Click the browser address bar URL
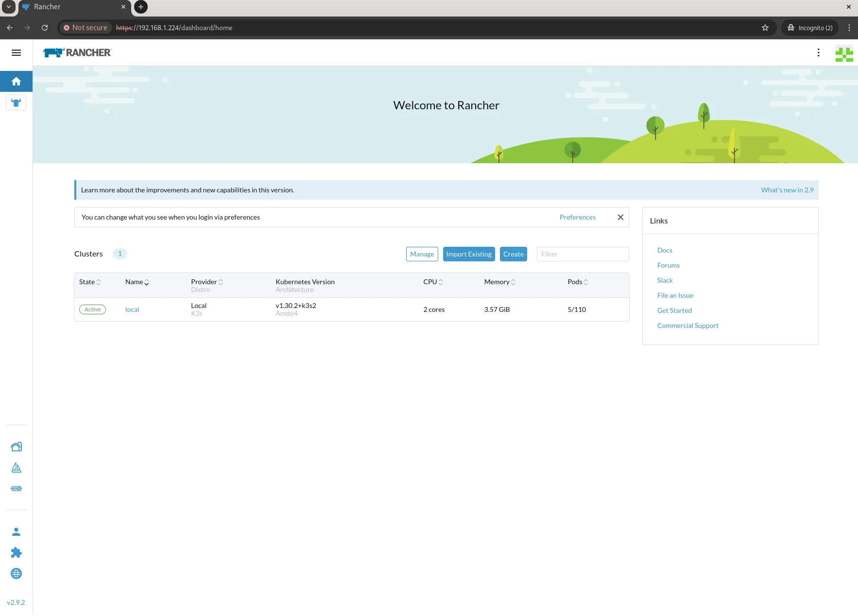This screenshot has width=858, height=616. pos(174,28)
